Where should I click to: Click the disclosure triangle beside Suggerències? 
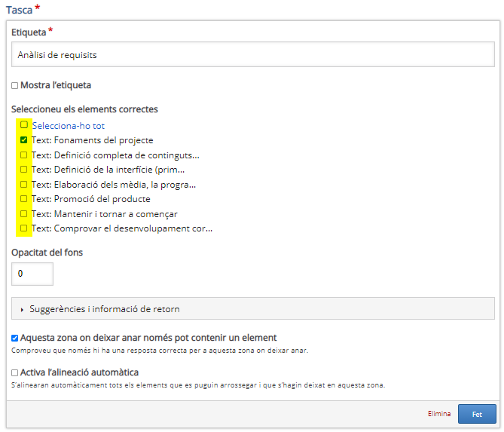pyautogui.click(x=22, y=310)
